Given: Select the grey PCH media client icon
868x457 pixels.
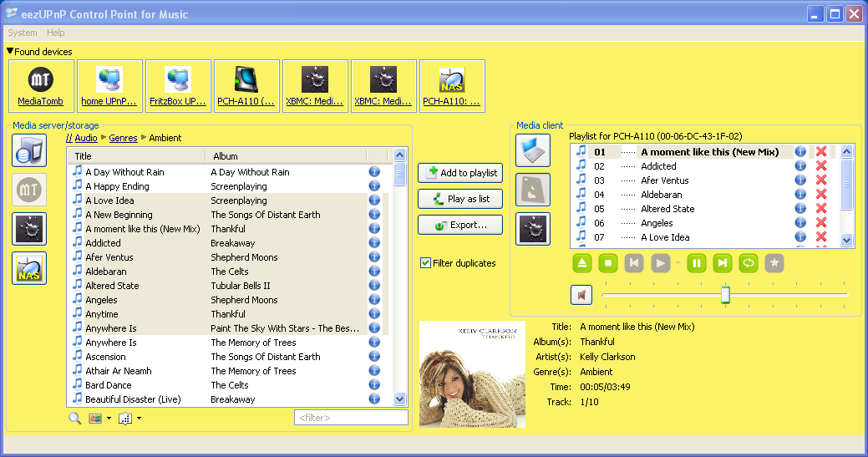Looking at the screenshot, I should (533, 190).
